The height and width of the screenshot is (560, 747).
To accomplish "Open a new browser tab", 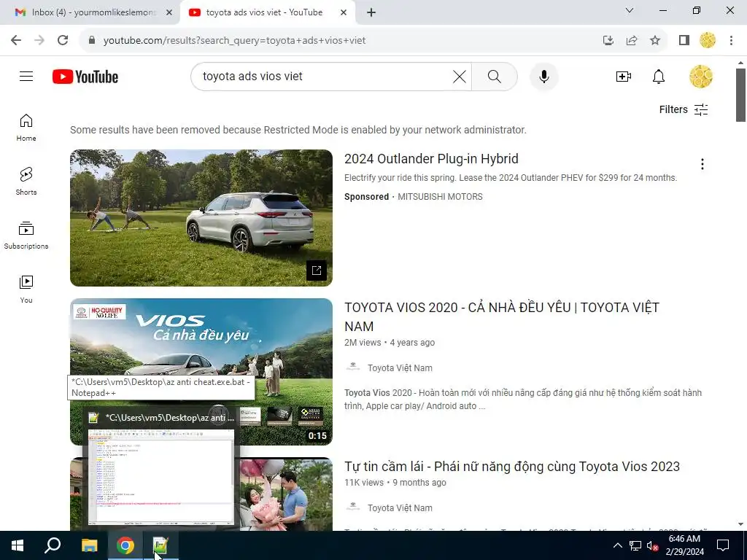I will (x=371, y=13).
